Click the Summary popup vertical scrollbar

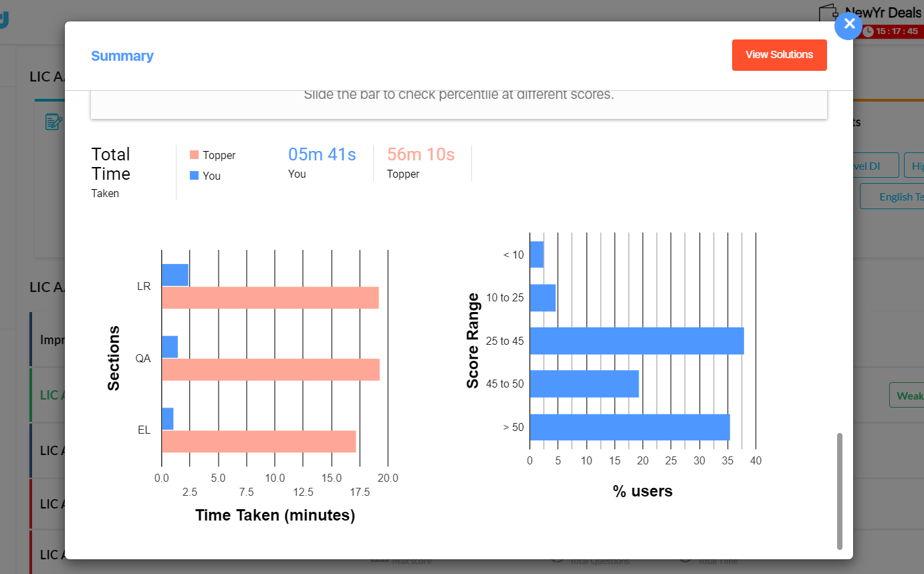coord(840,490)
